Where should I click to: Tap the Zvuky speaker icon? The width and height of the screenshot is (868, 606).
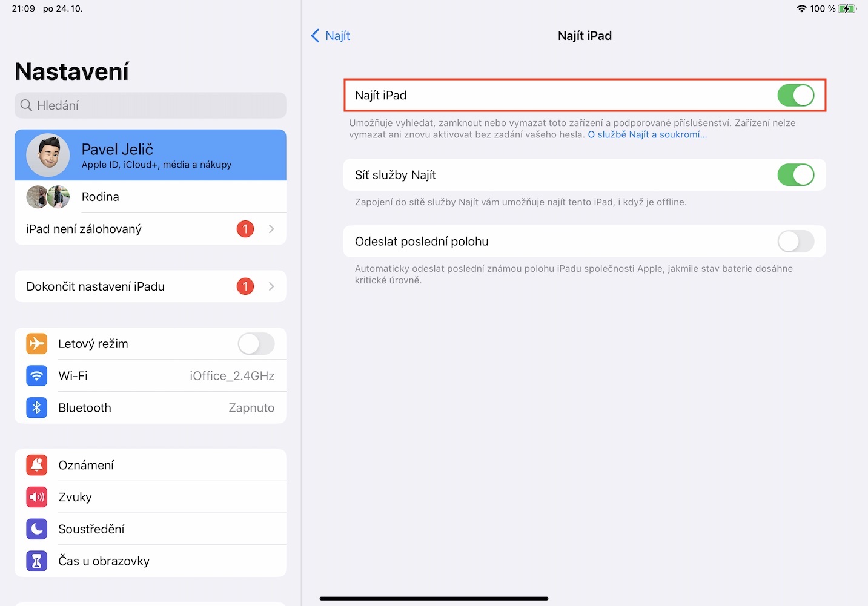(x=37, y=497)
